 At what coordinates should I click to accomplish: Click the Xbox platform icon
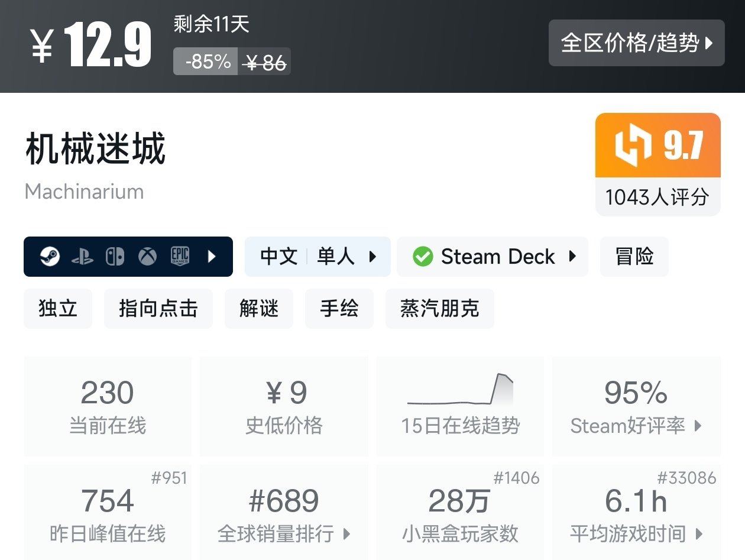pos(147,257)
